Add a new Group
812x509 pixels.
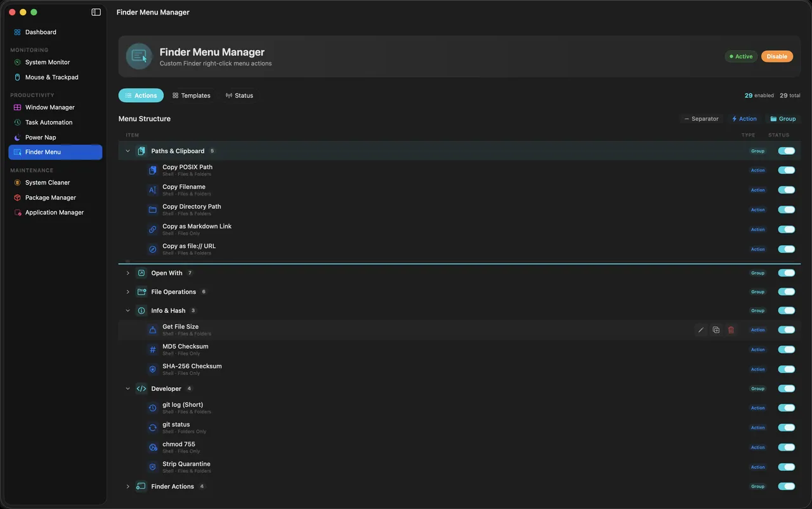point(783,119)
